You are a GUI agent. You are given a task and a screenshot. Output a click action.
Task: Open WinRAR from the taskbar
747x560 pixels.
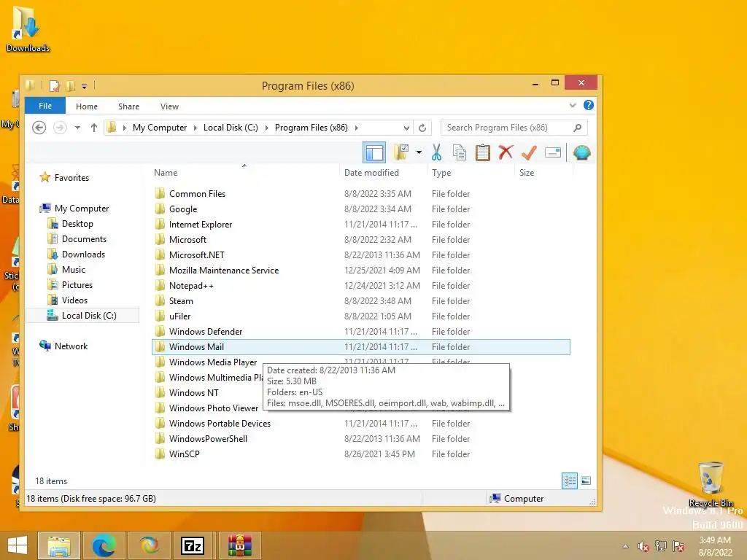tap(239, 545)
